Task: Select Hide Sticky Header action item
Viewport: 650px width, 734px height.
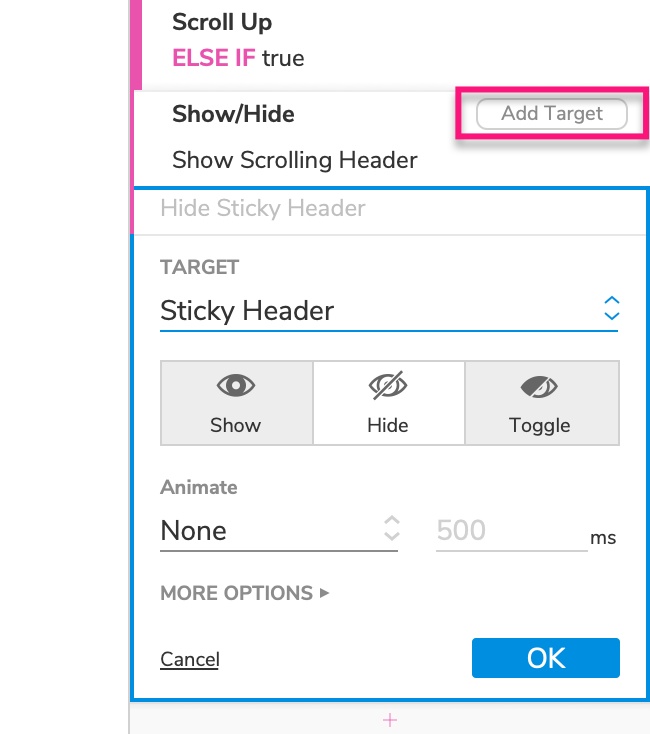Action: 263,208
